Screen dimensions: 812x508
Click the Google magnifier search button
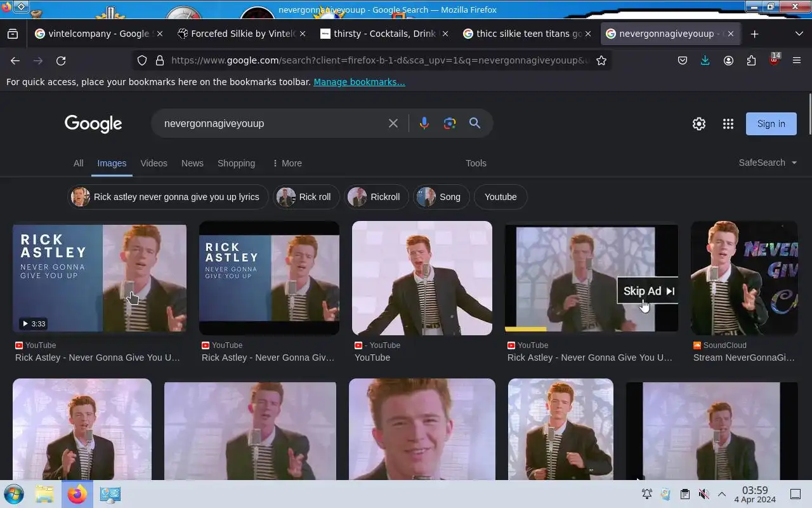click(x=475, y=123)
